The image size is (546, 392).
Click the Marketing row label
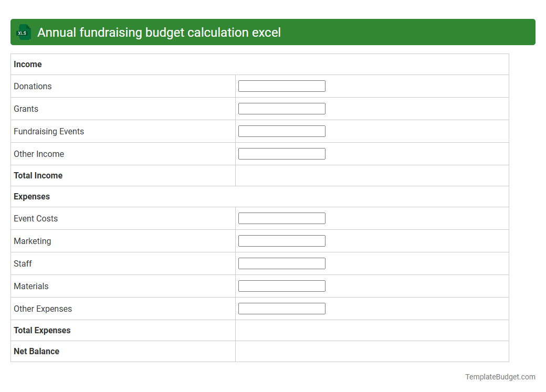pyautogui.click(x=32, y=241)
